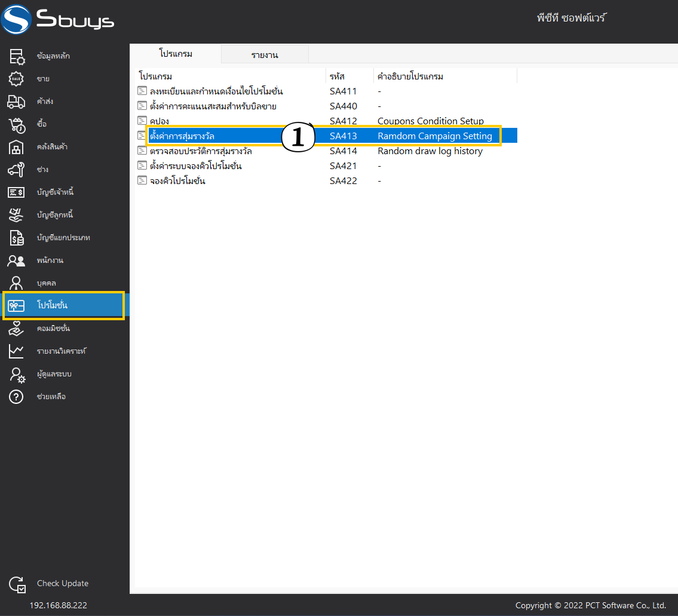The width and height of the screenshot is (678, 616).
Task: Click the รายงานวิเคราะห์ chart icon
Action: (x=16, y=351)
